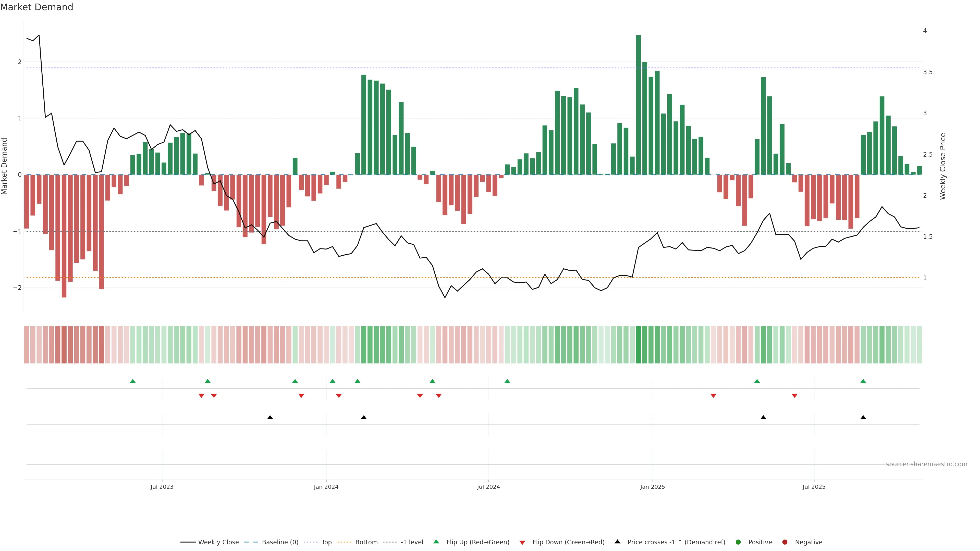980x551 pixels.
Task: Click the darkest green heatmap cell
Action: pyautogui.click(x=638, y=345)
